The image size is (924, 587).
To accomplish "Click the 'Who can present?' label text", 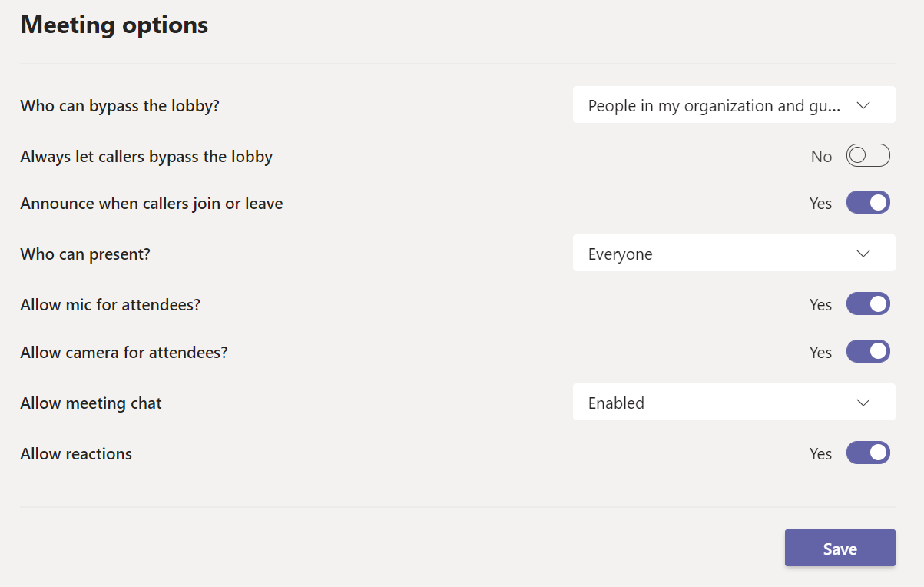I will 85,254.
